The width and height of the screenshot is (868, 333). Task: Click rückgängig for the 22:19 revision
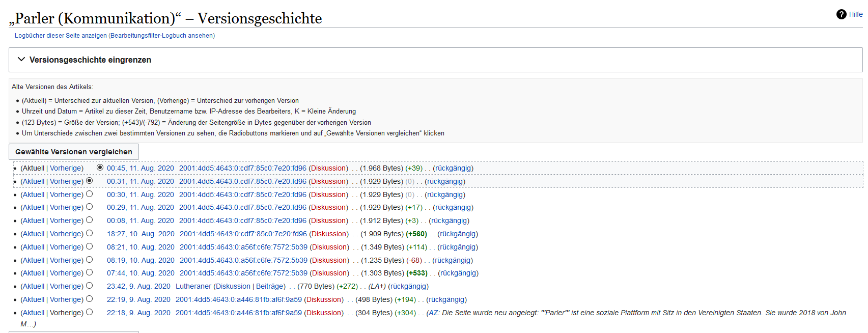(x=446, y=300)
